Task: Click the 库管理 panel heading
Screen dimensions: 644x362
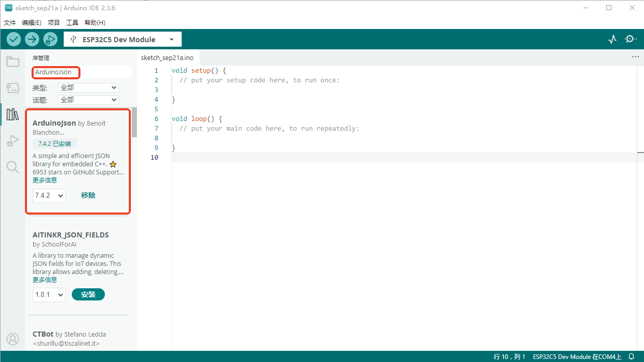Action: click(41, 58)
